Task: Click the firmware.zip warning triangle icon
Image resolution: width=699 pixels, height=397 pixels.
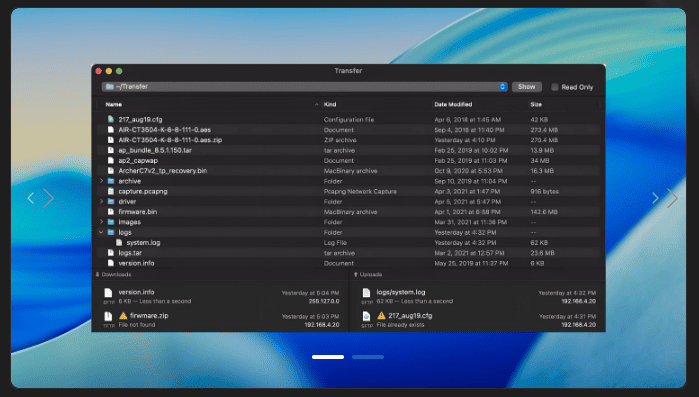Action: coord(123,315)
